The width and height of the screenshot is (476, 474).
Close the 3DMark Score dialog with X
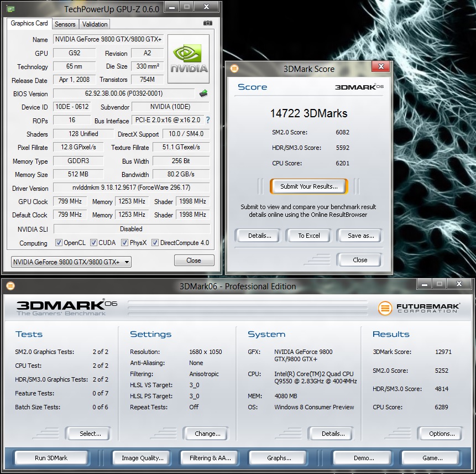[x=381, y=66]
